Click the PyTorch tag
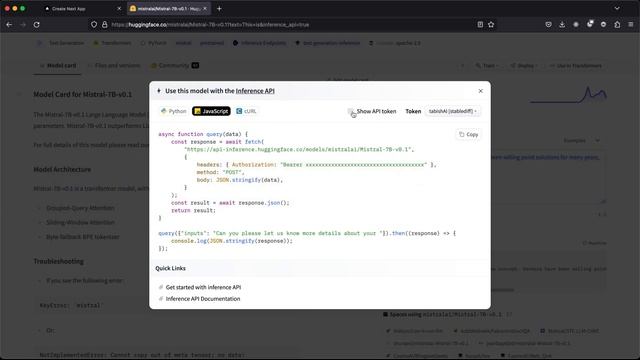The width and height of the screenshot is (640, 360). 154,43
